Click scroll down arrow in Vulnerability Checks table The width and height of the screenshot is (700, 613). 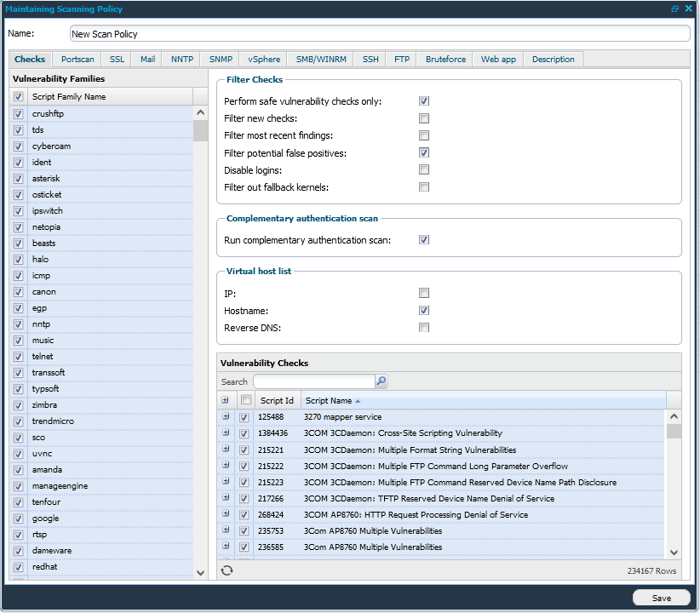pos(674,552)
